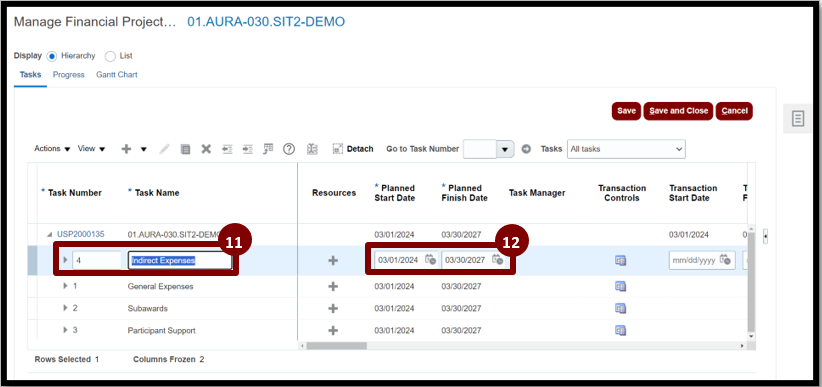Click the outdent task icon
The width and height of the screenshot is (822, 387).
(x=227, y=149)
